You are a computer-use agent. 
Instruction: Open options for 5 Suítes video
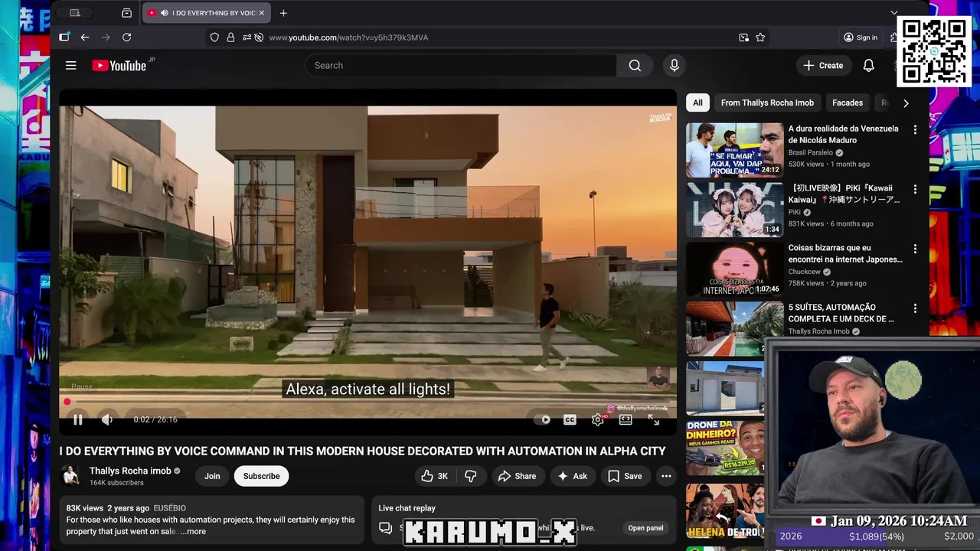(x=915, y=308)
